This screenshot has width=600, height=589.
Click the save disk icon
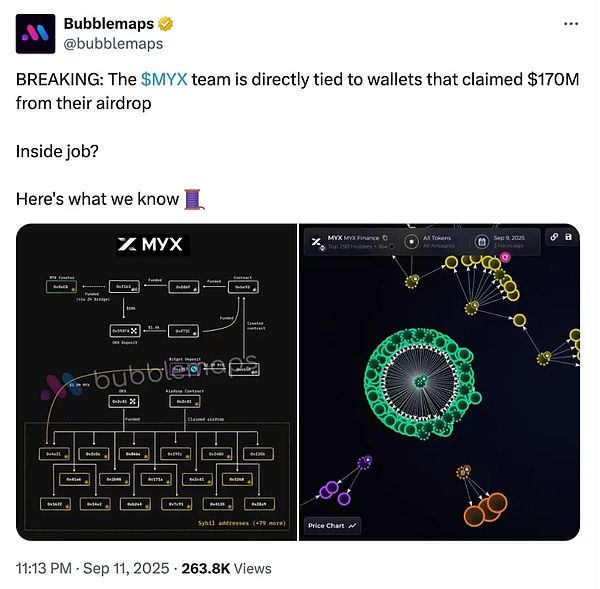pos(568,237)
